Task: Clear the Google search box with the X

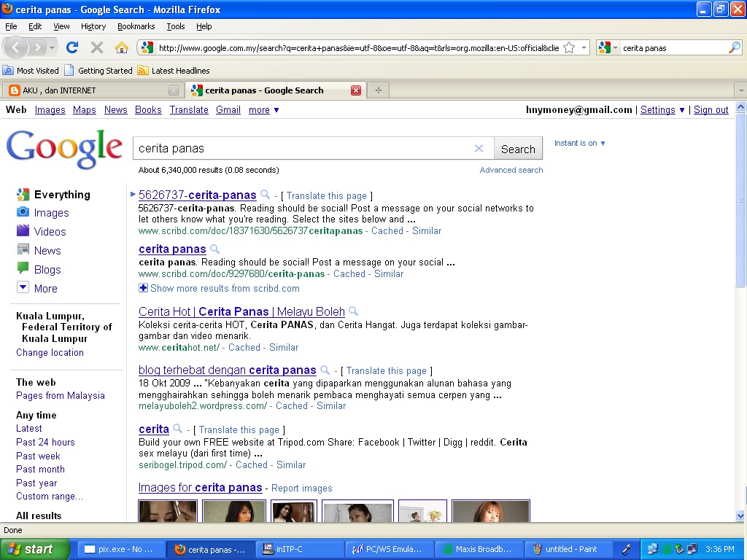Action: (x=479, y=149)
